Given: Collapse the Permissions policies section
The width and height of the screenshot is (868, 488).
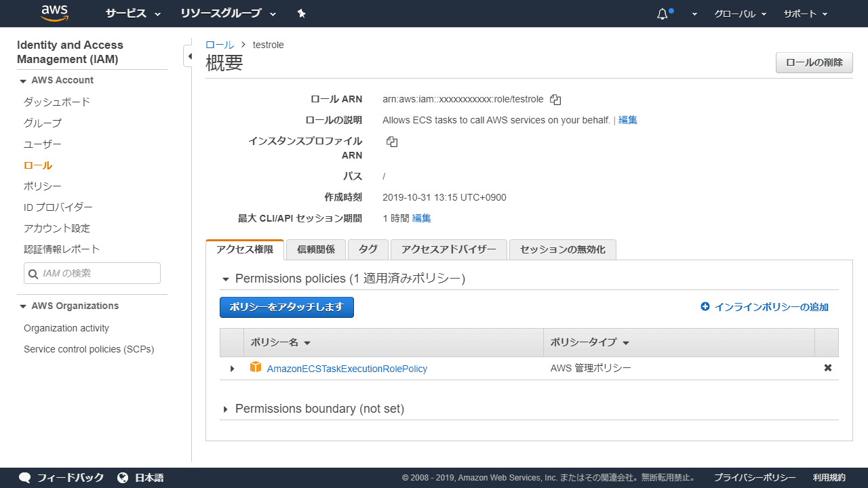Looking at the screenshot, I should (226, 279).
